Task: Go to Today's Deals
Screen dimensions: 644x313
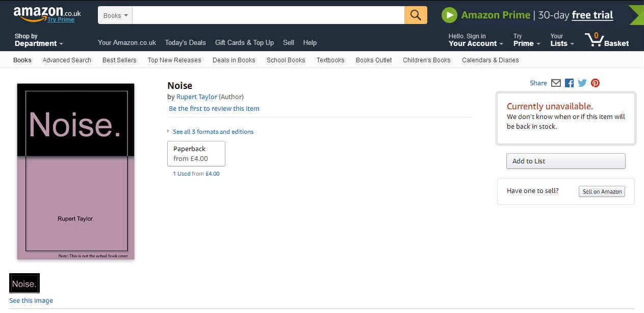Action: pyautogui.click(x=186, y=43)
